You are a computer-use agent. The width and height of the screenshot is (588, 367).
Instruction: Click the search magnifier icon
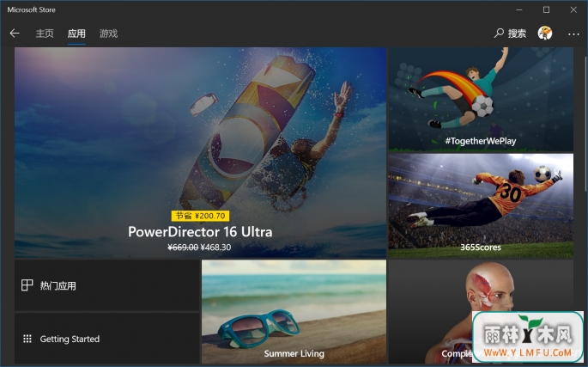499,33
